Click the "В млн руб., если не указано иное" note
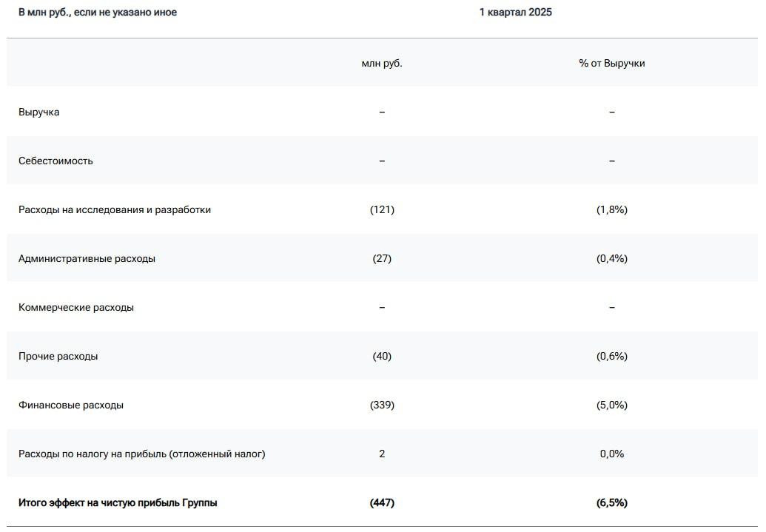Image resolution: width=766 pixels, height=532 pixels. 98,12
